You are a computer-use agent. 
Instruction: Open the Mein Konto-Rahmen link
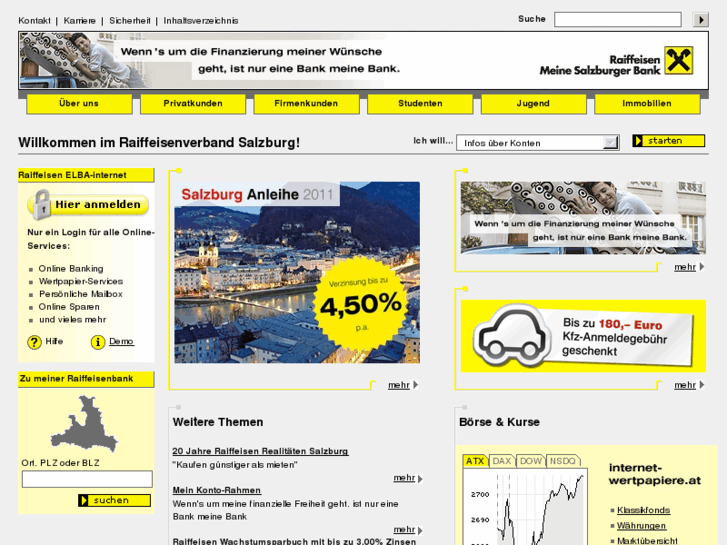tap(217, 490)
